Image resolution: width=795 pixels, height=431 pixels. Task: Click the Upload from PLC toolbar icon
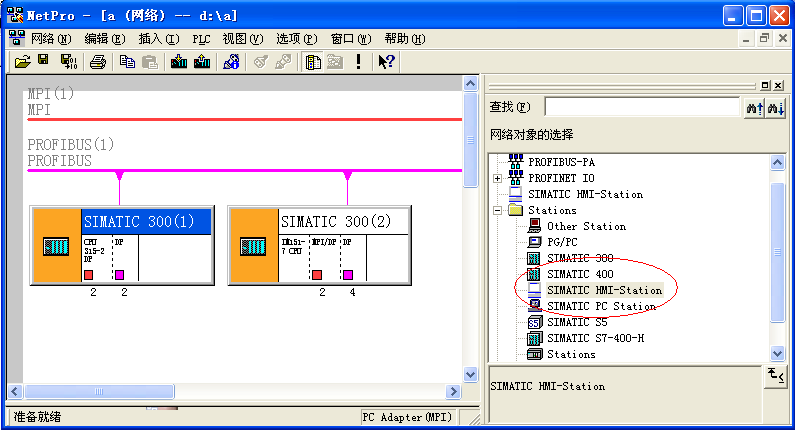coord(202,62)
